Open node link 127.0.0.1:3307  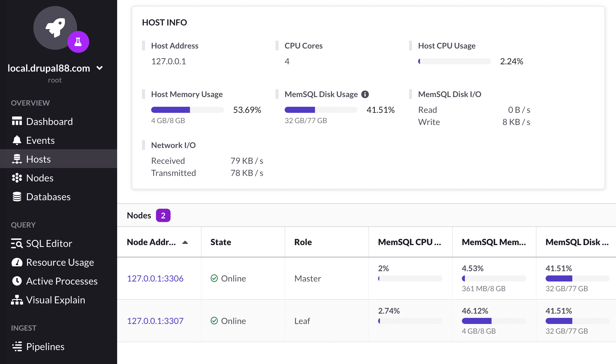point(155,321)
